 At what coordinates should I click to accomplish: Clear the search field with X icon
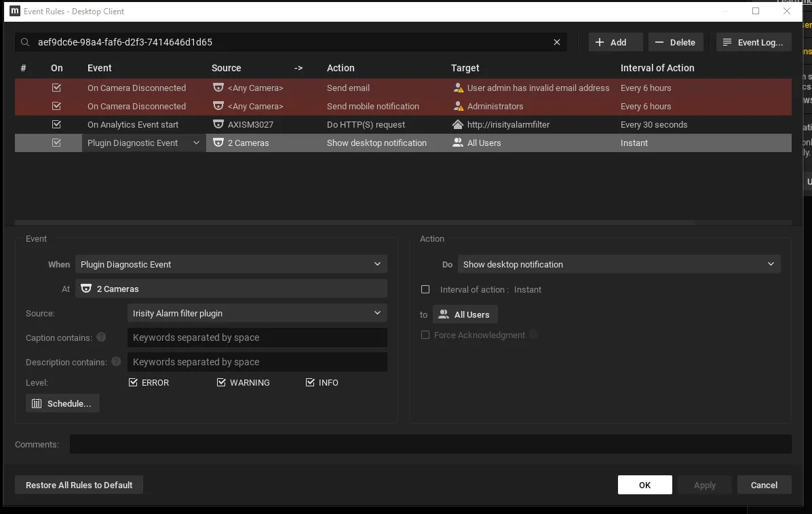tap(557, 43)
